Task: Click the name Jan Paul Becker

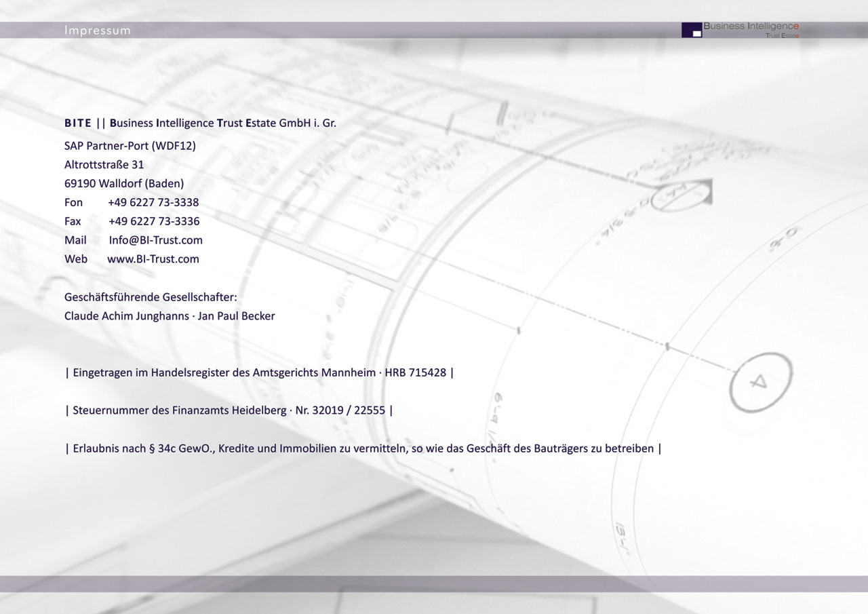Action: pos(237,316)
